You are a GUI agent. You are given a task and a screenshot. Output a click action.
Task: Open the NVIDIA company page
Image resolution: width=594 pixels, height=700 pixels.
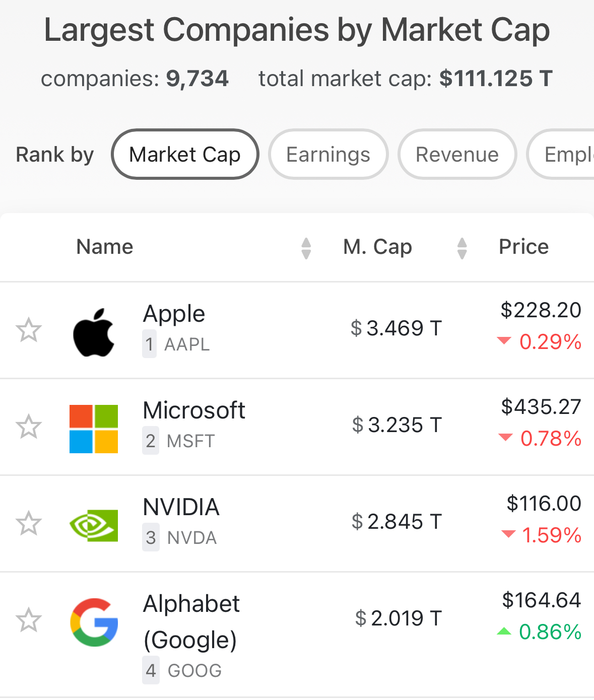tap(181, 507)
